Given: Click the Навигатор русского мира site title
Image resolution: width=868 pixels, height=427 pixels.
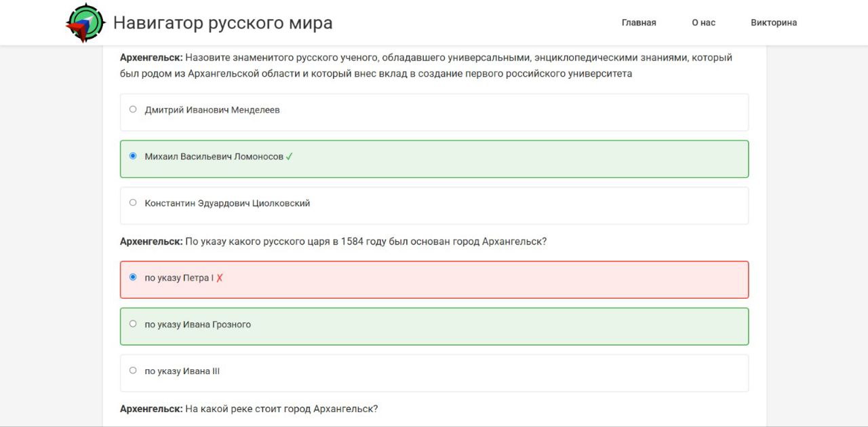Looking at the screenshot, I should (x=222, y=23).
